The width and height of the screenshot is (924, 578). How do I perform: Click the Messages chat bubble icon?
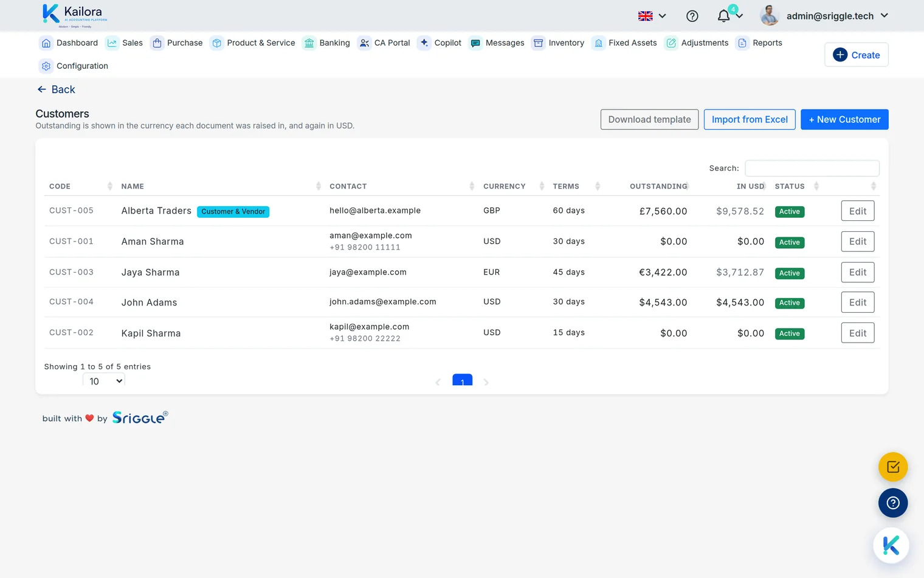[475, 43]
